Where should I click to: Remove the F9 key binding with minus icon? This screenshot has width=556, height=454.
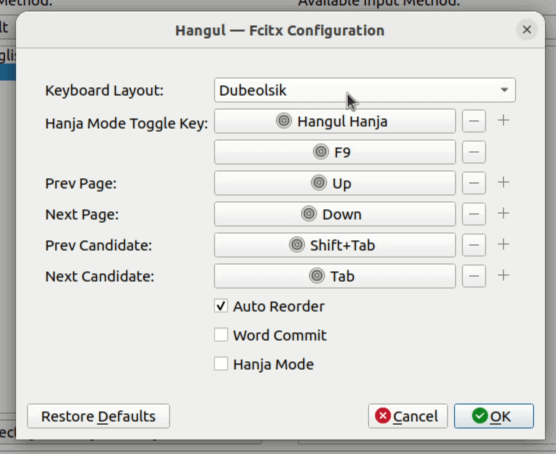coord(474,152)
